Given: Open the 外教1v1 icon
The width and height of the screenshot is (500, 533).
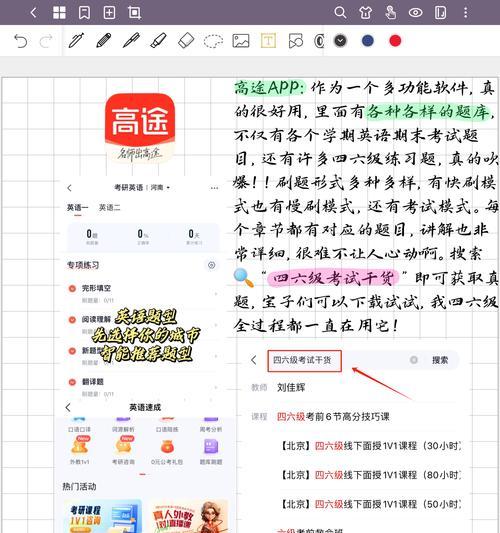Looking at the screenshot, I should point(80,451).
